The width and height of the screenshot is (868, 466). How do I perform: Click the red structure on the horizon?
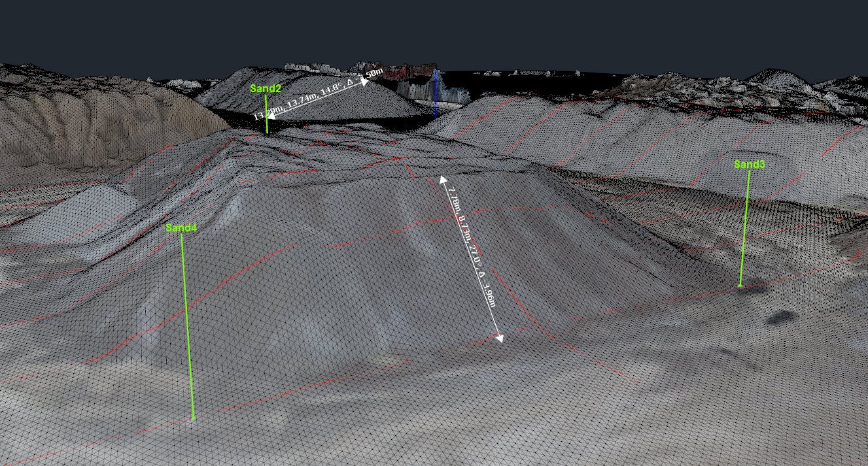(409, 71)
